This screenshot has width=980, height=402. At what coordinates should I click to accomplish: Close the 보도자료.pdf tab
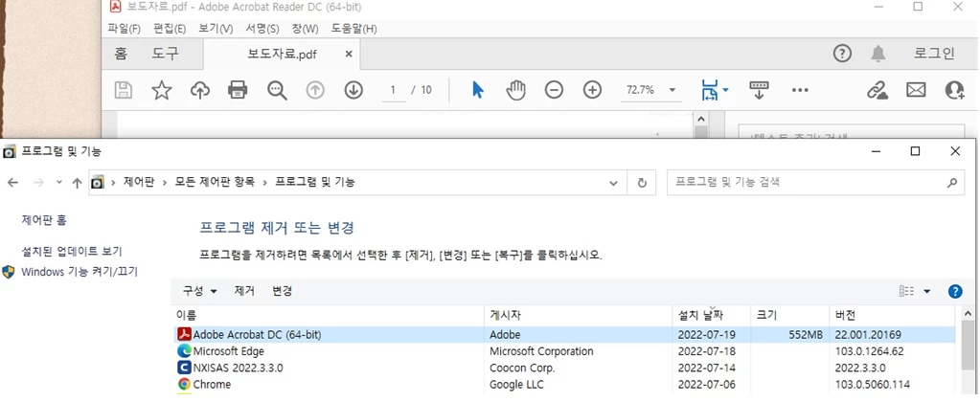click(349, 55)
